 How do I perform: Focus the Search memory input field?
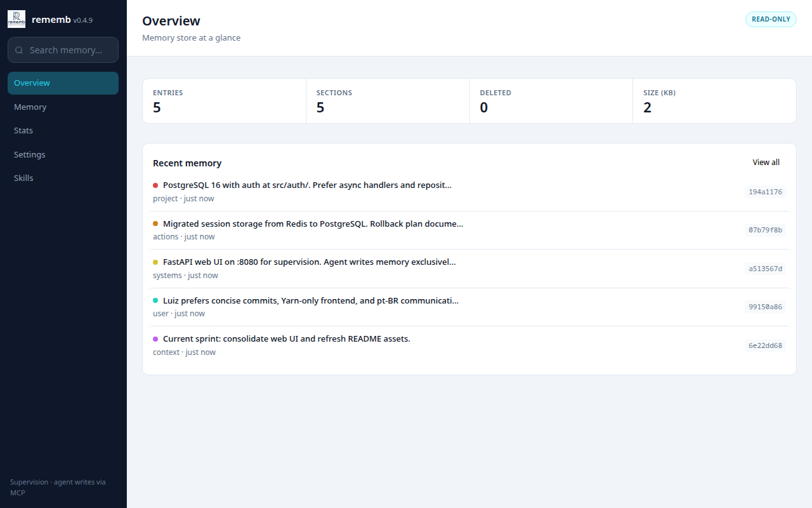tap(63, 50)
